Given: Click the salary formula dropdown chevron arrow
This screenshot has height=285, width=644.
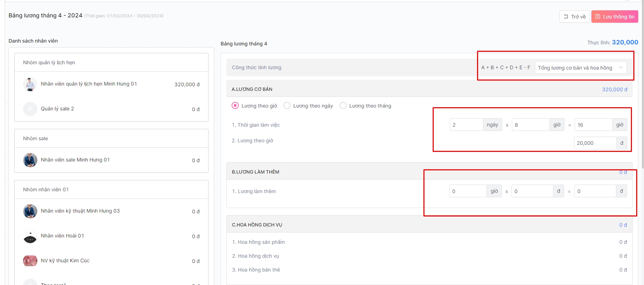Looking at the screenshot, I should [621, 68].
